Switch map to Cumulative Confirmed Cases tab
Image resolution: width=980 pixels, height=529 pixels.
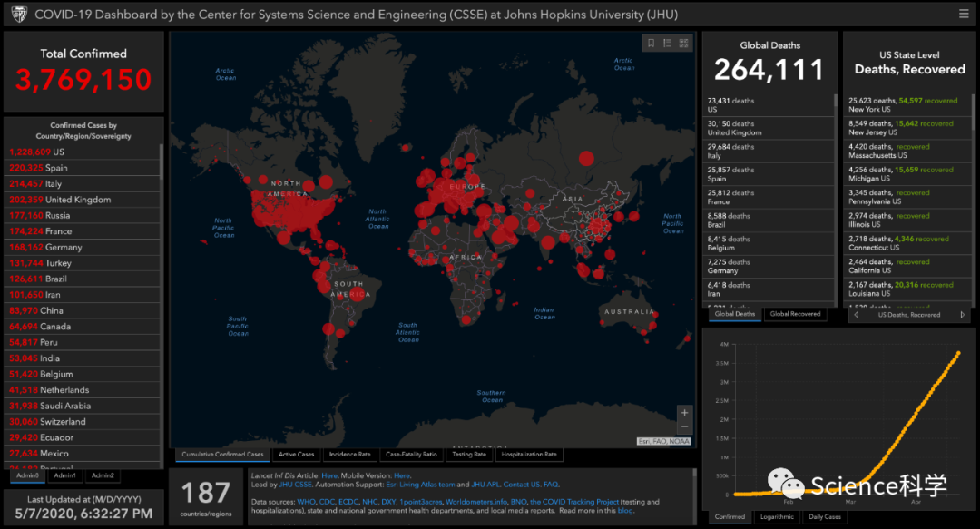coord(222,455)
